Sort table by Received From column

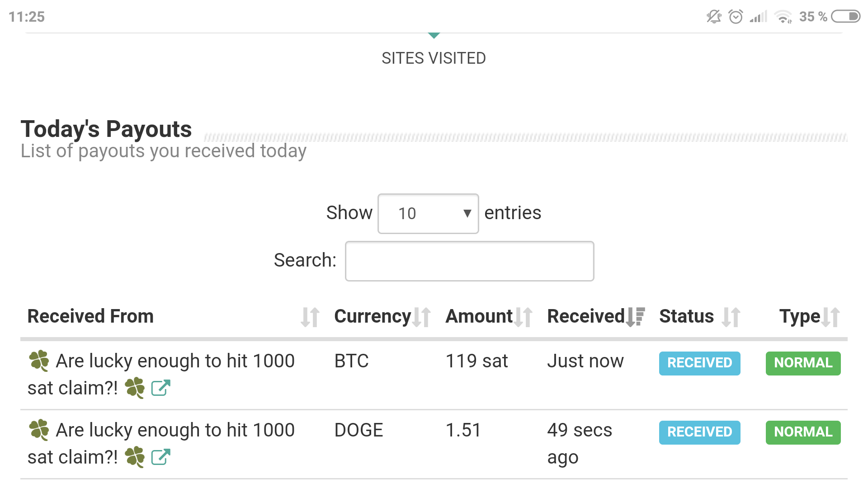click(x=310, y=317)
